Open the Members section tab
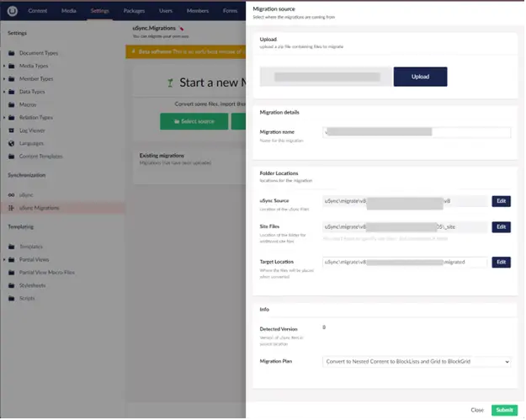Screen dimensions: 526x420 [x=198, y=11]
